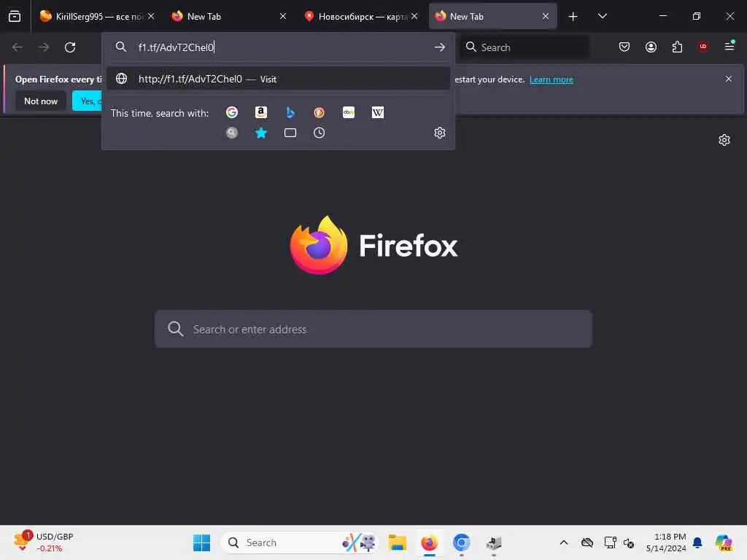The height and width of the screenshot is (560, 747).
Task: Go forward with the forward arrow
Action: click(44, 47)
